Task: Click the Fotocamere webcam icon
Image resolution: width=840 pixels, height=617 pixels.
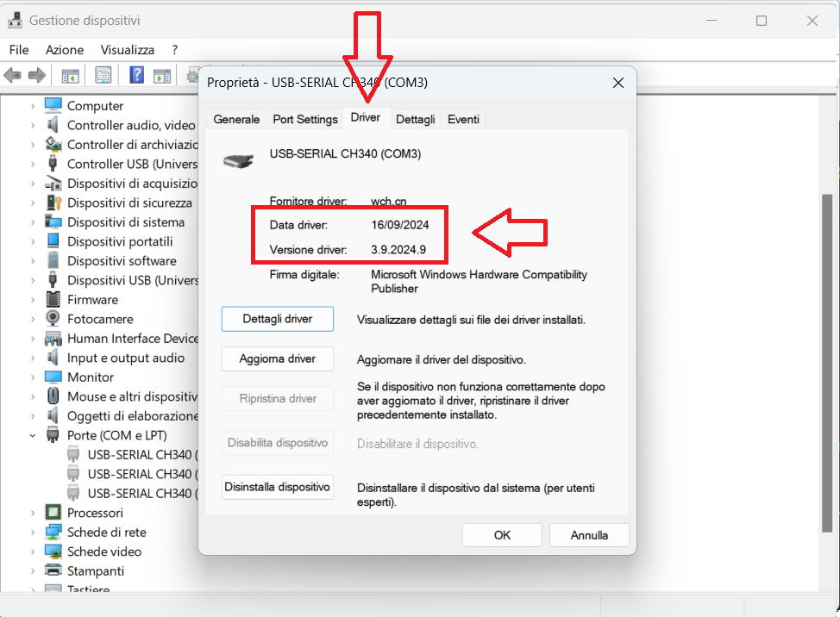Action: coord(53,319)
